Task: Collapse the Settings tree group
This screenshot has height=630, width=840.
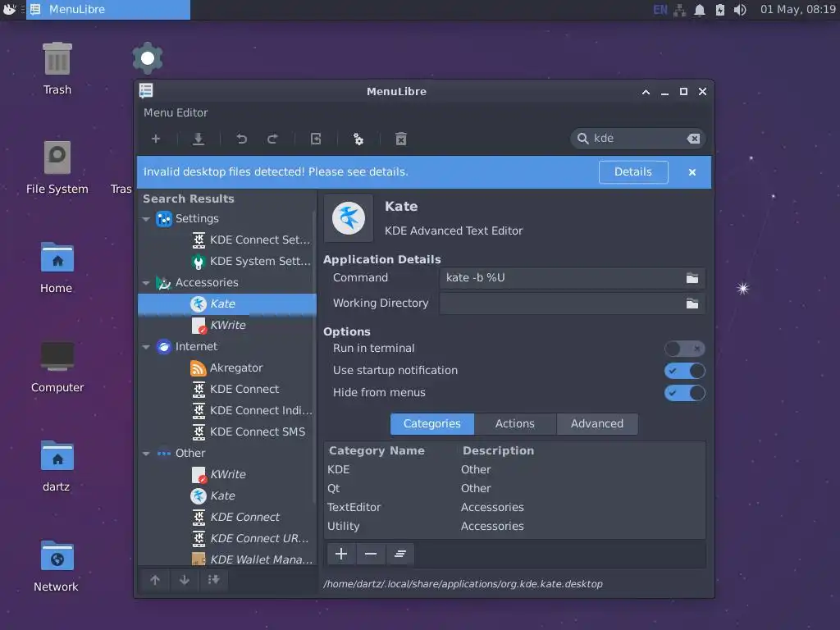Action: (146, 219)
